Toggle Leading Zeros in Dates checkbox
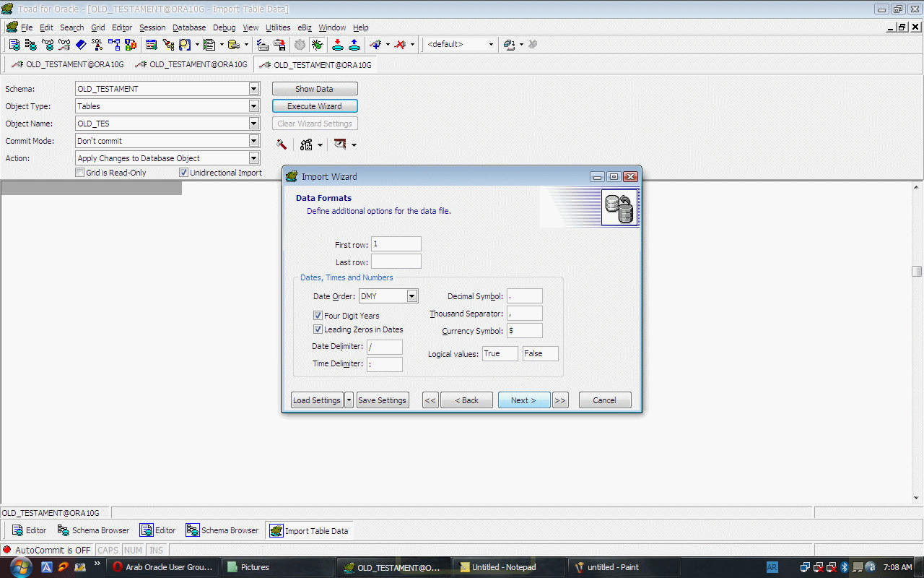The height and width of the screenshot is (578, 924). [318, 329]
